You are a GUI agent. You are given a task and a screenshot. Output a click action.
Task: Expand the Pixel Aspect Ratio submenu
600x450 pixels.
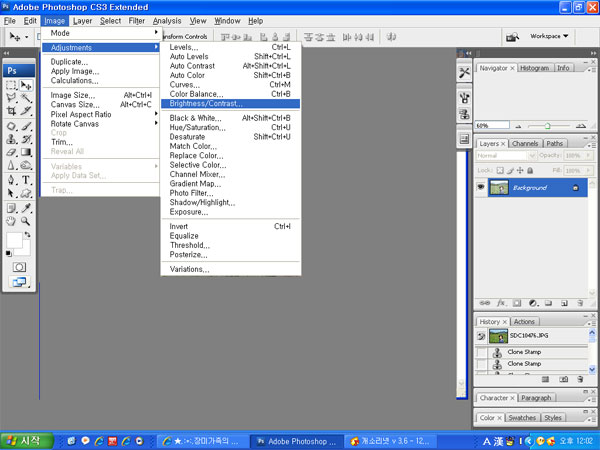point(100,114)
